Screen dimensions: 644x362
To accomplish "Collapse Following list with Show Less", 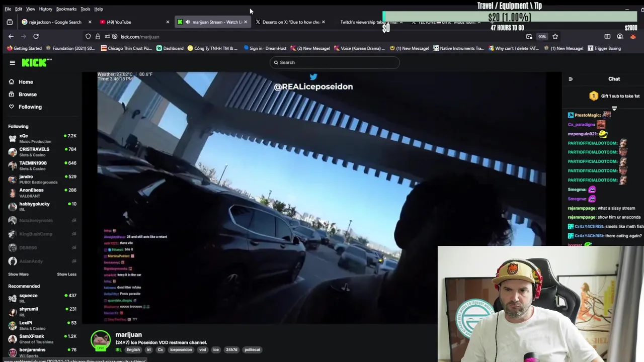I will 66,274.
